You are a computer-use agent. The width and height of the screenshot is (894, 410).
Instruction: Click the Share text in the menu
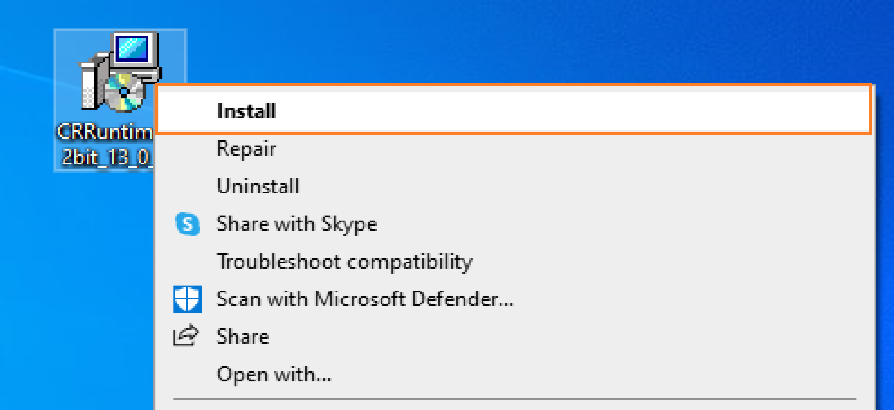tap(242, 337)
